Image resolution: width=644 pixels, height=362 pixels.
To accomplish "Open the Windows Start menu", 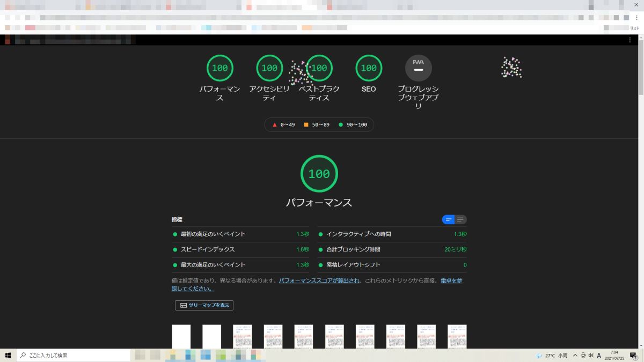I will 8,356.
